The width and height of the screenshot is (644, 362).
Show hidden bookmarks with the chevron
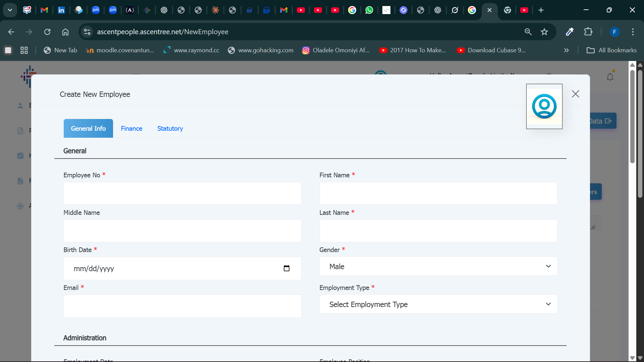click(x=566, y=50)
